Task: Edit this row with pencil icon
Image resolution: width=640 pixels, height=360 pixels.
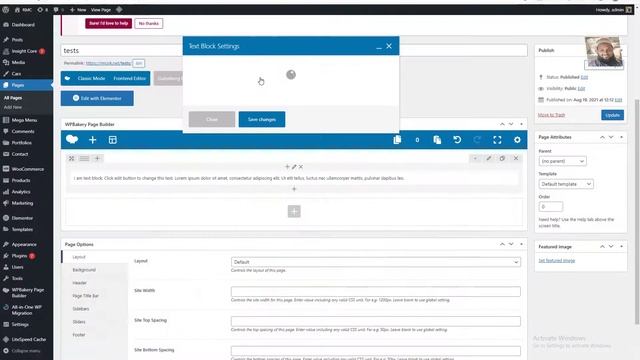Action: pyautogui.click(x=489, y=158)
